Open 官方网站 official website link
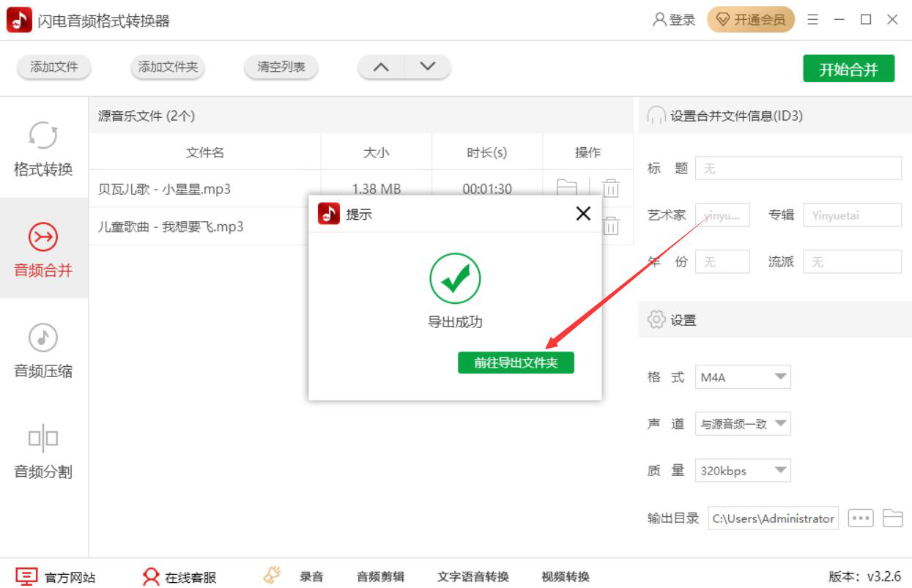The image size is (912, 588). [x=56, y=577]
